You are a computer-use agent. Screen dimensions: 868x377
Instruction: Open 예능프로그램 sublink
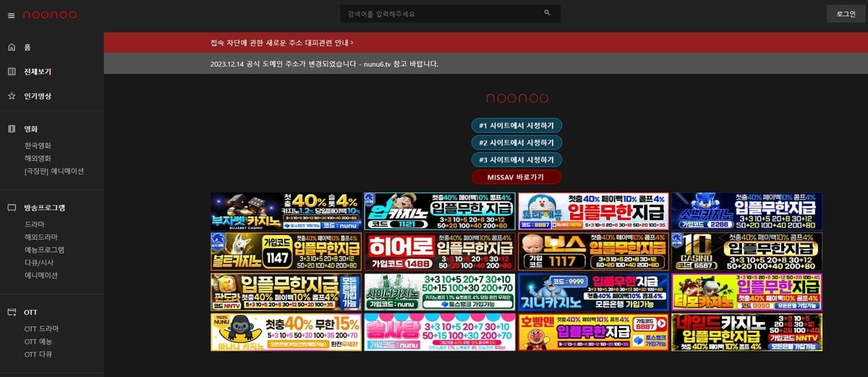click(44, 249)
